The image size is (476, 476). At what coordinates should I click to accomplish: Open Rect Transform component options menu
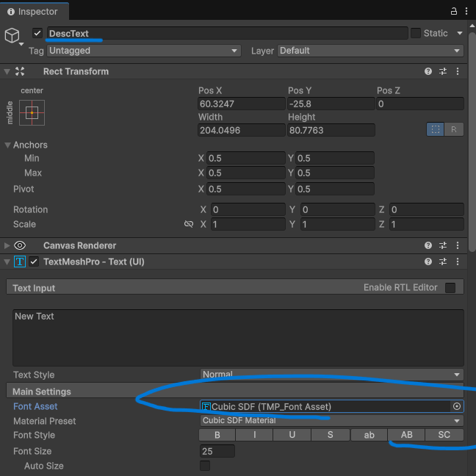coord(458,71)
